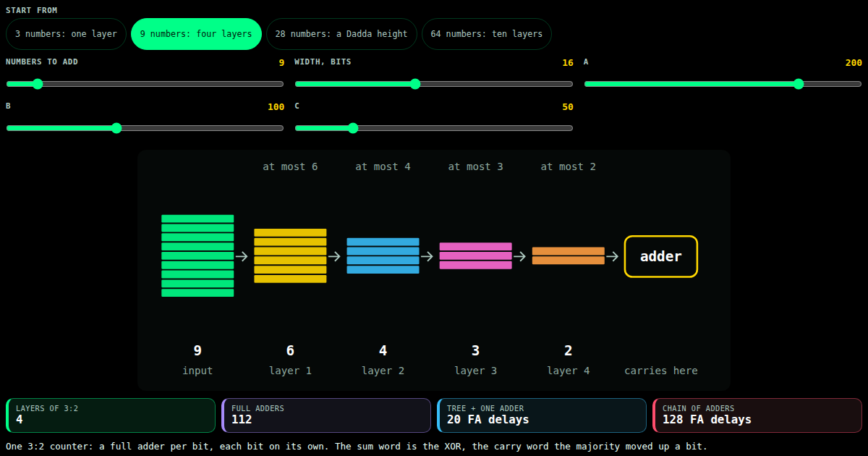Click the pink layer 3 stack
This screenshot has height=456, width=868.
pos(475,256)
